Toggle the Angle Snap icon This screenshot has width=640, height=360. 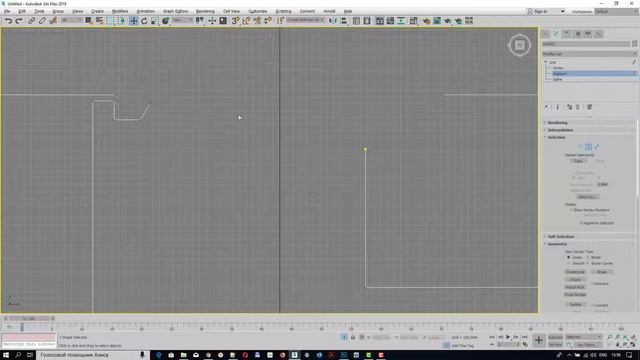[x=246, y=20]
